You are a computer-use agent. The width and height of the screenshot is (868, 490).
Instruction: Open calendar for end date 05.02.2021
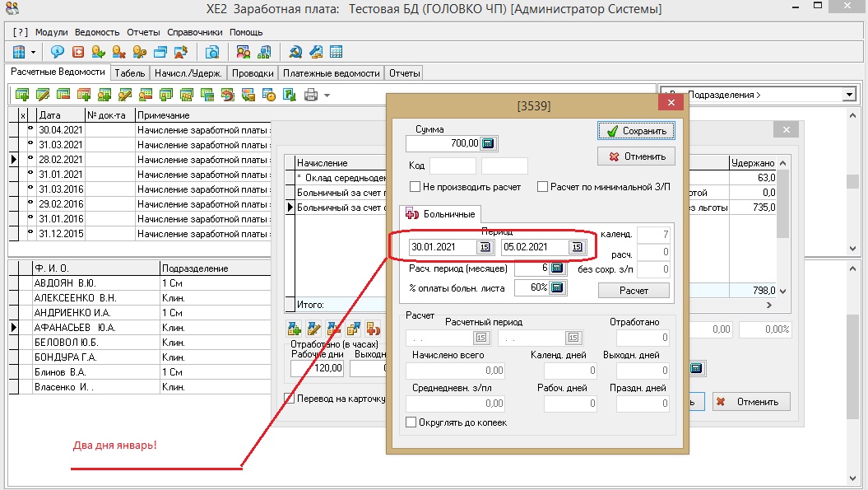576,247
